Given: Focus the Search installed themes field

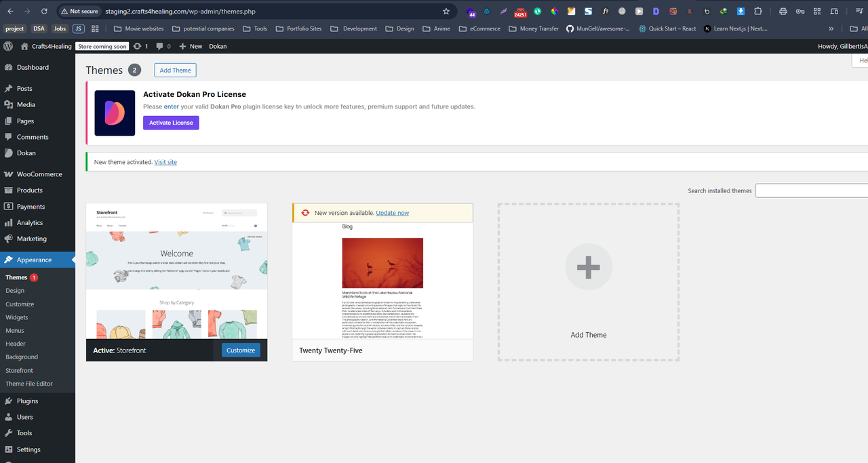Looking at the screenshot, I should (x=812, y=190).
